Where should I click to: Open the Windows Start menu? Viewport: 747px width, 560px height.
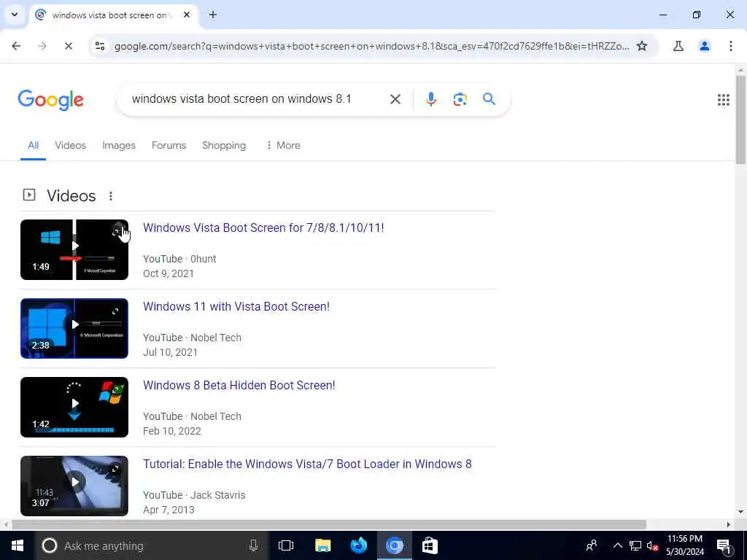[x=18, y=545]
